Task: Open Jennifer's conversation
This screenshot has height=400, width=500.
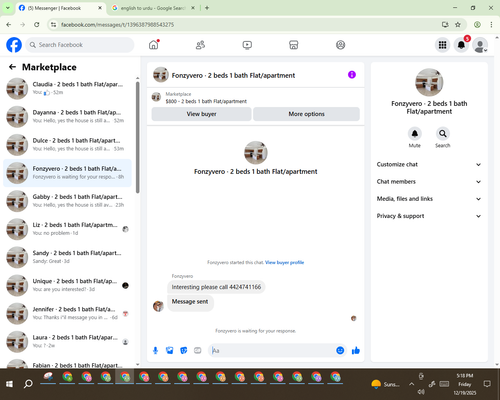Action: click(x=67, y=313)
